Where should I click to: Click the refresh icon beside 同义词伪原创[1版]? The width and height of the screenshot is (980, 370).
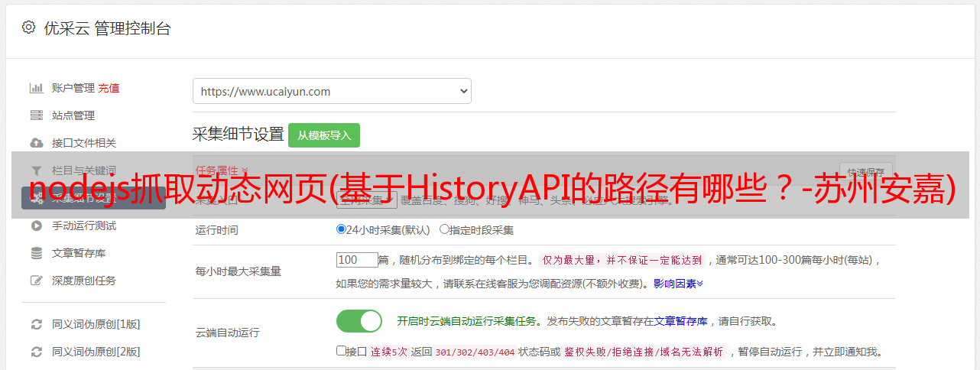pos(36,324)
